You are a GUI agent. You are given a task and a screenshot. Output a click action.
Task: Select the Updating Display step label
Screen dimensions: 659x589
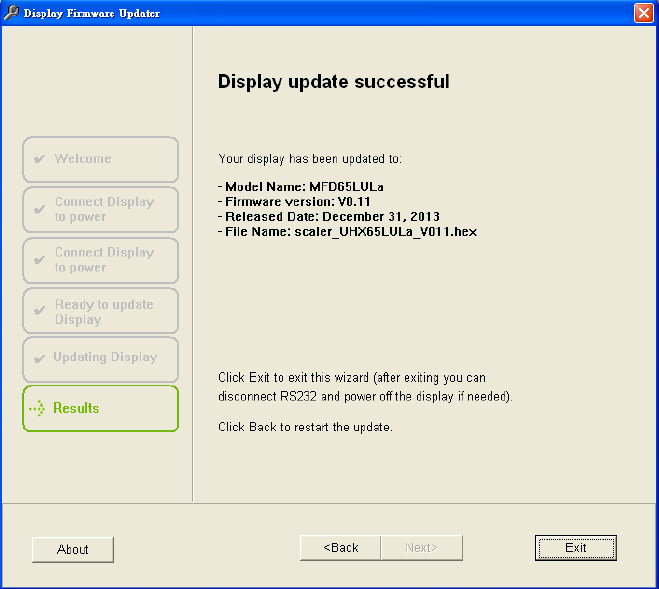pos(105,358)
